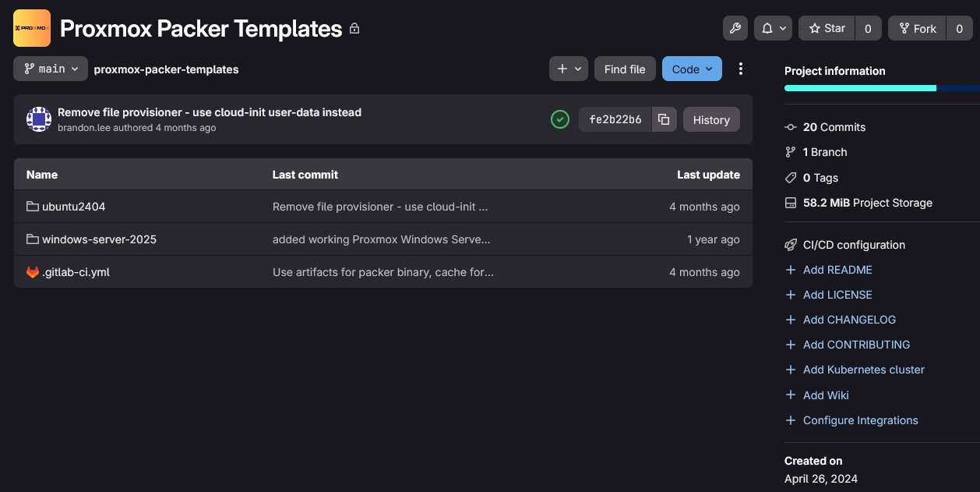Click the private lock icon beside project title
Viewport: 980px width, 492px height.
(354, 29)
